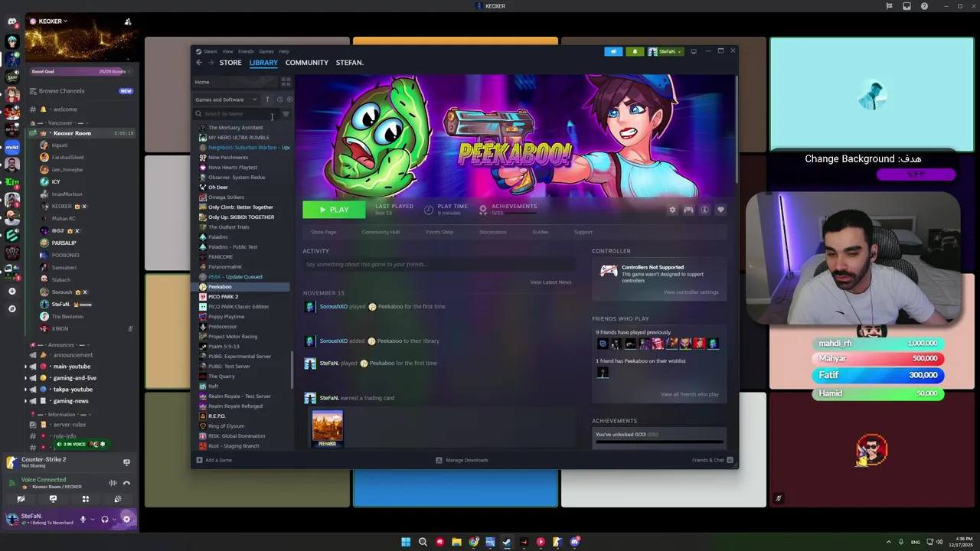Viewport: 980px width, 551px height.
Task: Open the Games and Software filter dropdown
Action: pyautogui.click(x=226, y=99)
